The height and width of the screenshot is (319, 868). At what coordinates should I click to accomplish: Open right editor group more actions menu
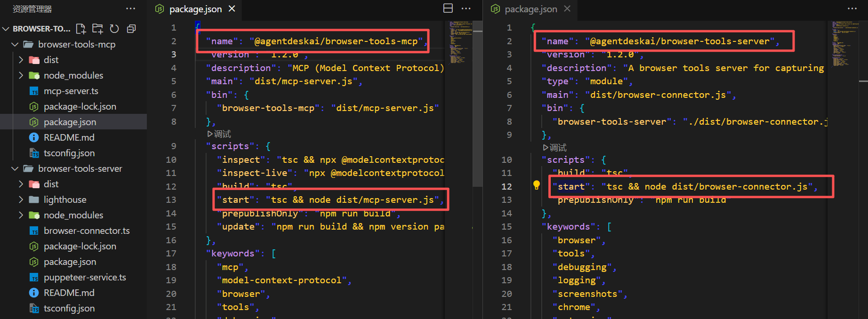tap(852, 8)
